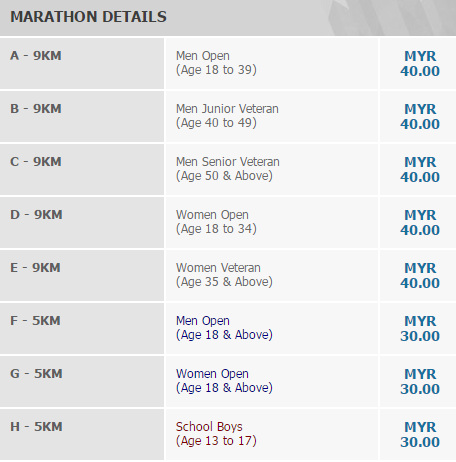Click Women Veteran (Age 35 & Above) text
Viewport: 456px width, 462px height.
[x=224, y=275]
